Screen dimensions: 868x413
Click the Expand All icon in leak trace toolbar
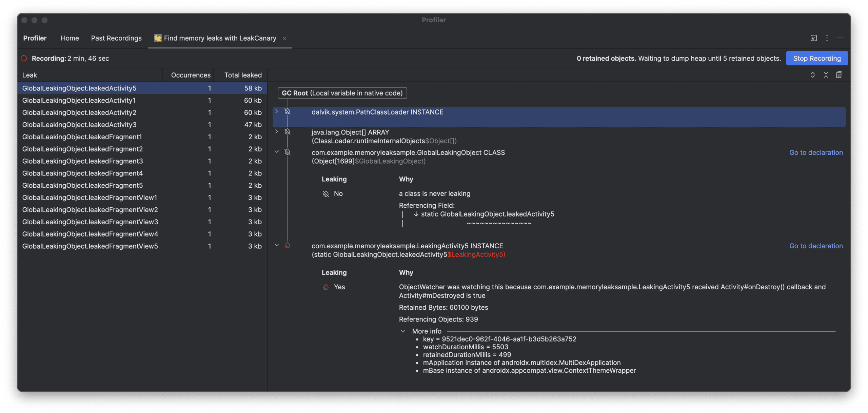click(x=812, y=75)
